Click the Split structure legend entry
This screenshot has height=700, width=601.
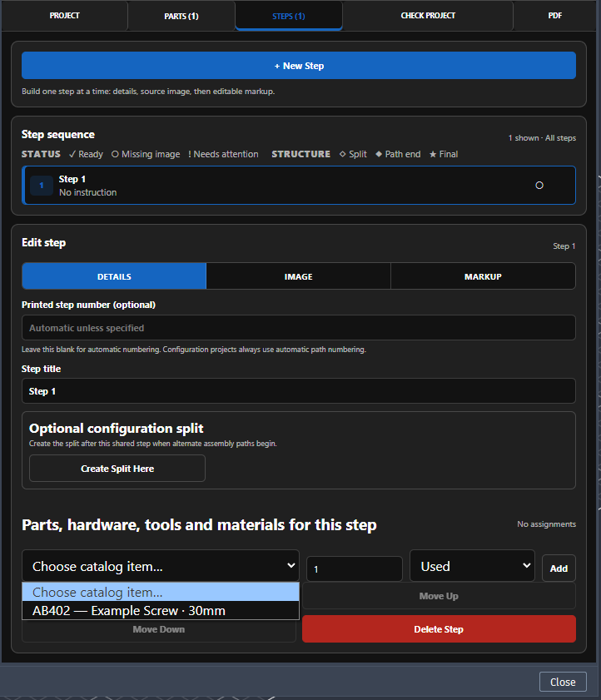[x=353, y=154]
